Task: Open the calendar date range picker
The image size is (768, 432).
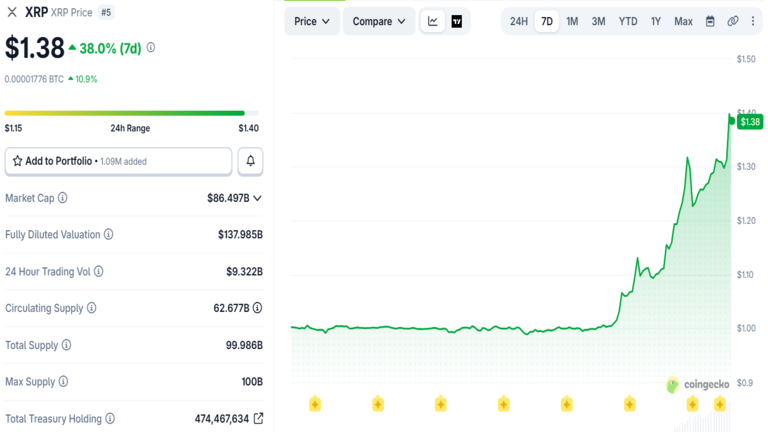Action: click(x=710, y=21)
